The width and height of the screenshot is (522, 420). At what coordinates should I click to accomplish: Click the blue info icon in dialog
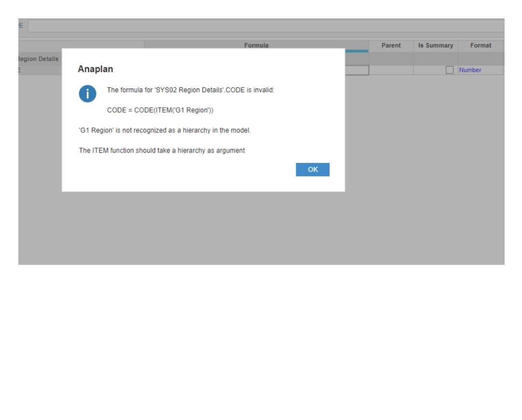point(87,93)
